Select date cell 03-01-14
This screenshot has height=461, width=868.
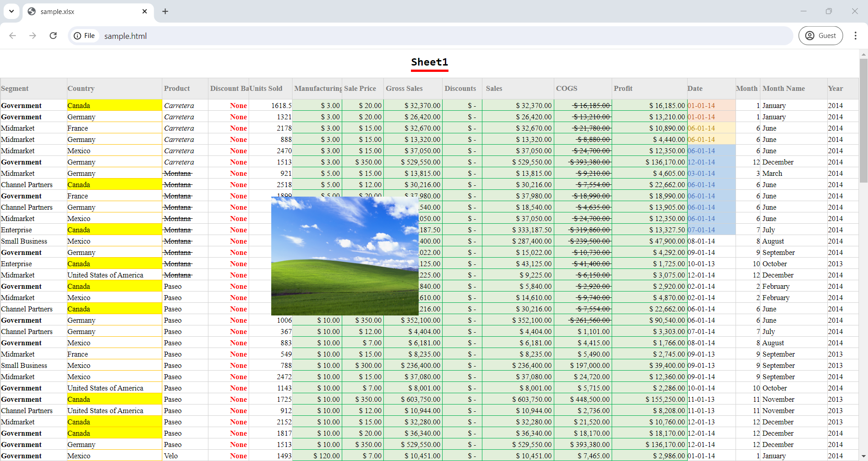point(712,173)
